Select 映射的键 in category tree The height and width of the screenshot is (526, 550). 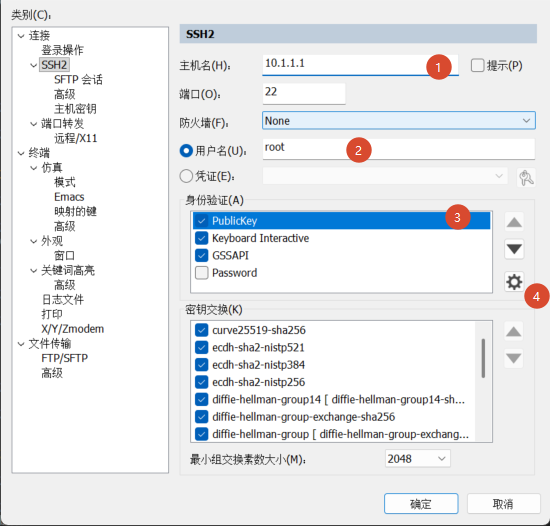coord(75,211)
